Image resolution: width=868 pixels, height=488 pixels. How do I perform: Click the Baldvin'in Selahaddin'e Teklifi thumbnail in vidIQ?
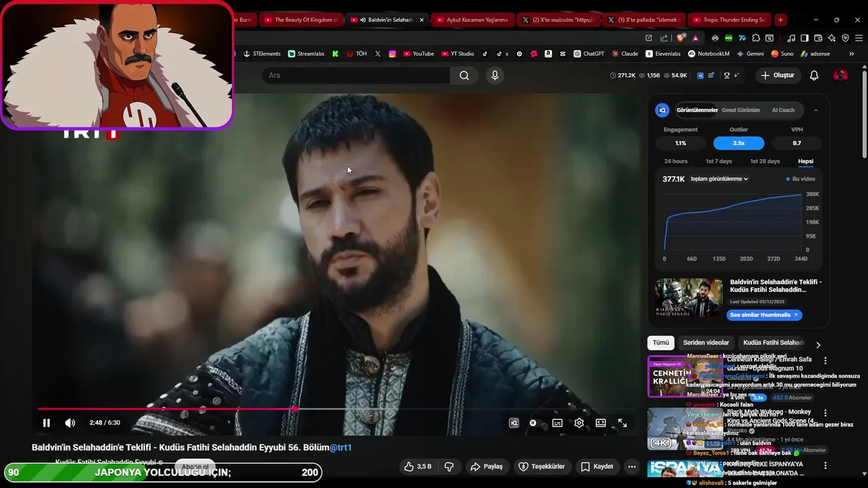click(x=689, y=298)
